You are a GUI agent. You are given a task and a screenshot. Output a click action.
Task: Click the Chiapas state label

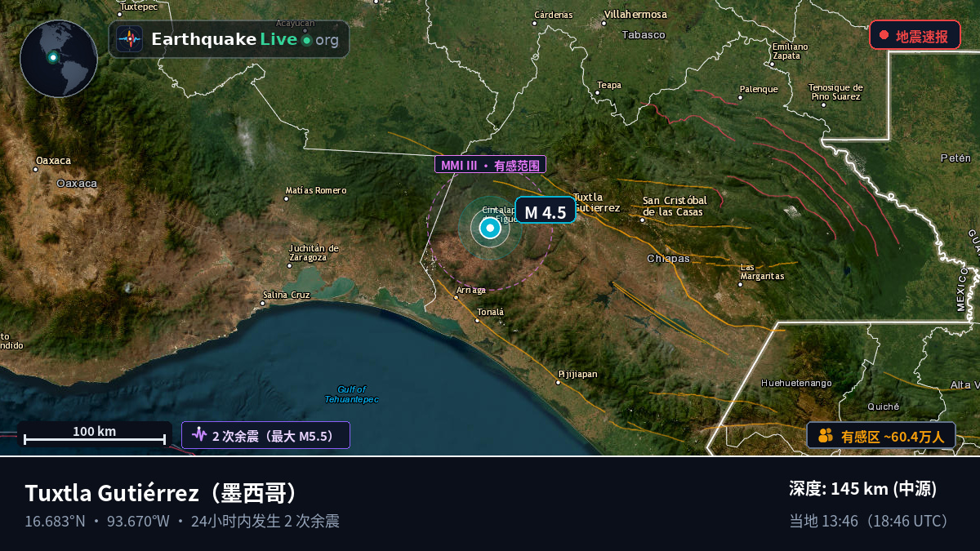click(x=668, y=259)
